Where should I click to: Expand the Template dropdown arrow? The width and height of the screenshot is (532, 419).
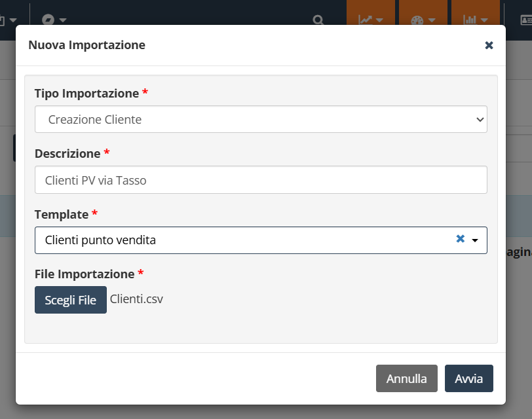(474, 240)
